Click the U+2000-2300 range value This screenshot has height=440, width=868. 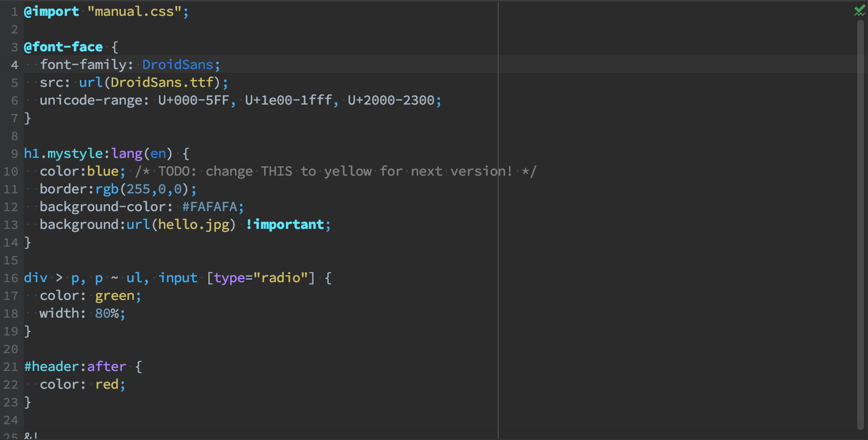(x=391, y=100)
